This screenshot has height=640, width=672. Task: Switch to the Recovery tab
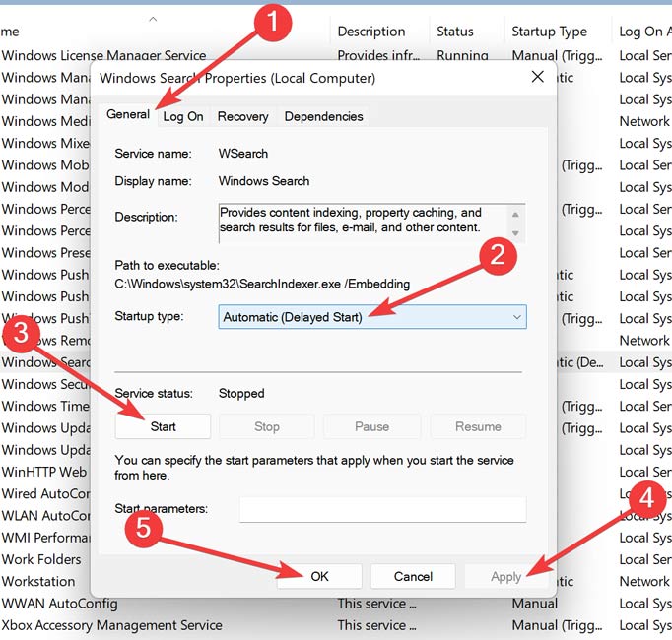[242, 116]
